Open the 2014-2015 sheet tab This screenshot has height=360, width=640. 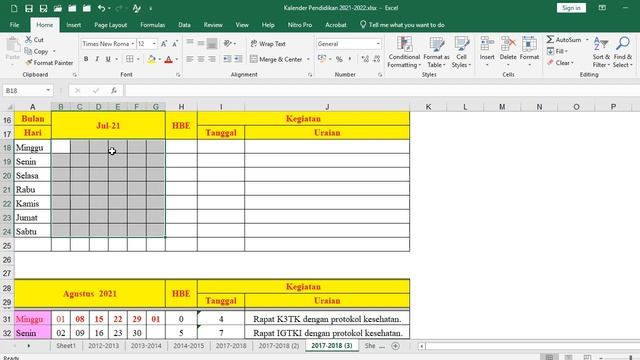(x=189, y=346)
